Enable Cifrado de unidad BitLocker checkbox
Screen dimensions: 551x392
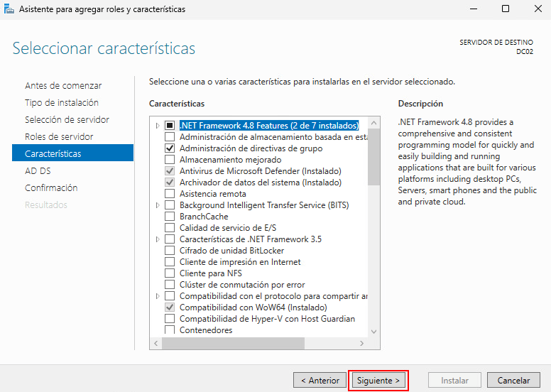click(170, 251)
